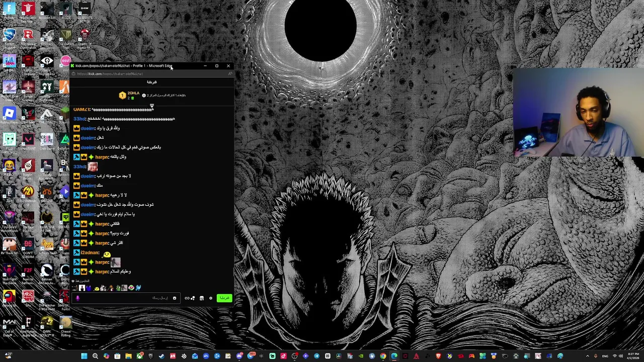
Task: Open the Roblox Player desktop shortcut
Action: pyautogui.click(x=9, y=115)
